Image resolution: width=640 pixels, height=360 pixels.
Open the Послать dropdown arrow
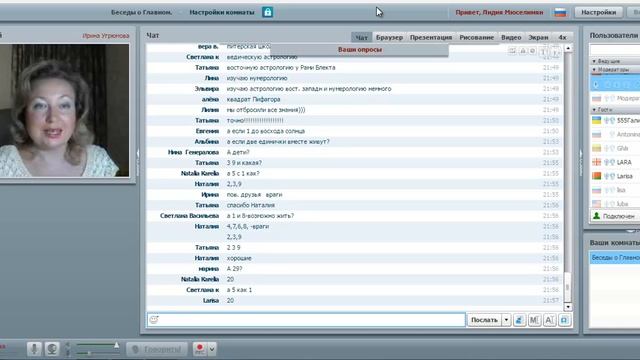click(506, 320)
